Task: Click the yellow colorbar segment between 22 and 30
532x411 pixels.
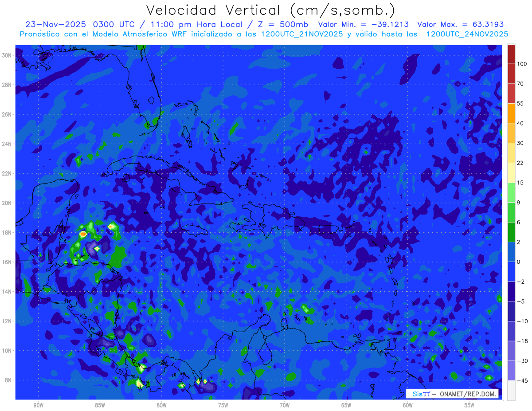Action: pos(511,153)
